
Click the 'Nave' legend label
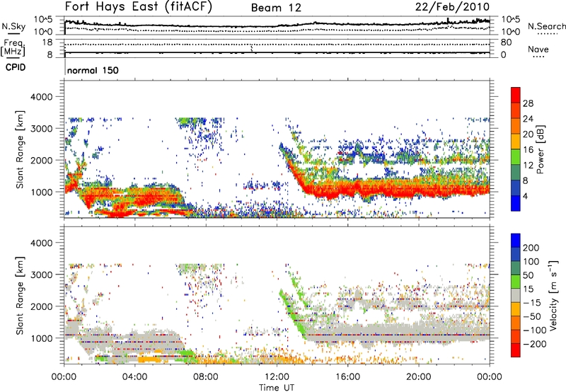click(538, 49)
